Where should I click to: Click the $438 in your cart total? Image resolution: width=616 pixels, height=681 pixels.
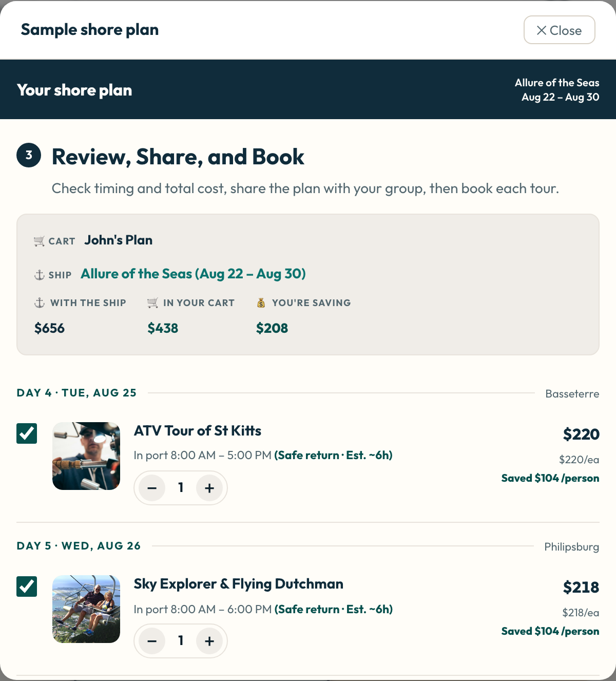click(163, 328)
